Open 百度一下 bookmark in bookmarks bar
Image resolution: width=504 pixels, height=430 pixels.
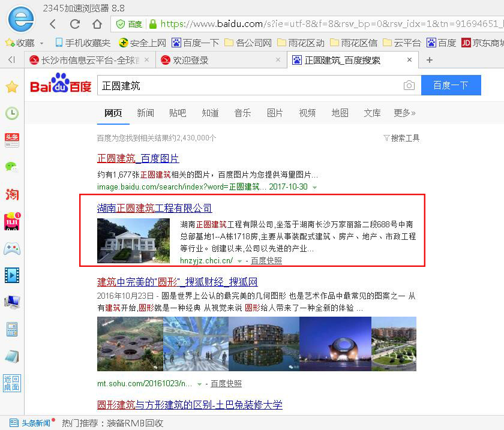(195, 43)
